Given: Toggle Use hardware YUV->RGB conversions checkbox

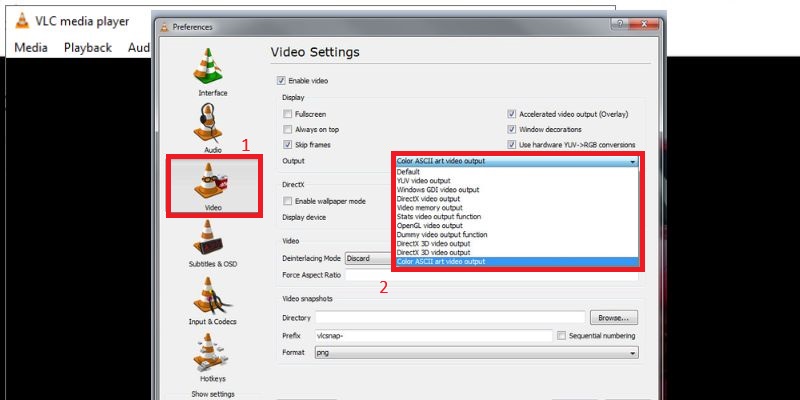Looking at the screenshot, I should coord(512,145).
